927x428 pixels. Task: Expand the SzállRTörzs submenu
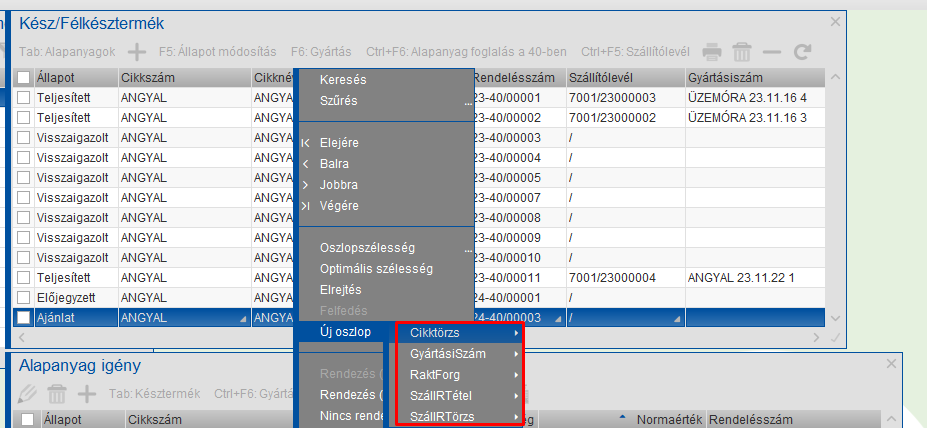coord(459,416)
